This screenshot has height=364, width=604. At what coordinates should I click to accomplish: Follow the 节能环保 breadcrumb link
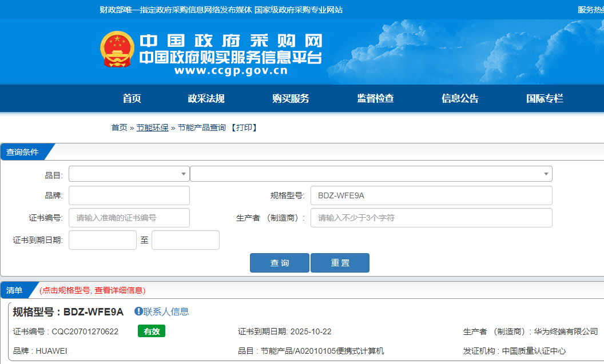(153, 127)
